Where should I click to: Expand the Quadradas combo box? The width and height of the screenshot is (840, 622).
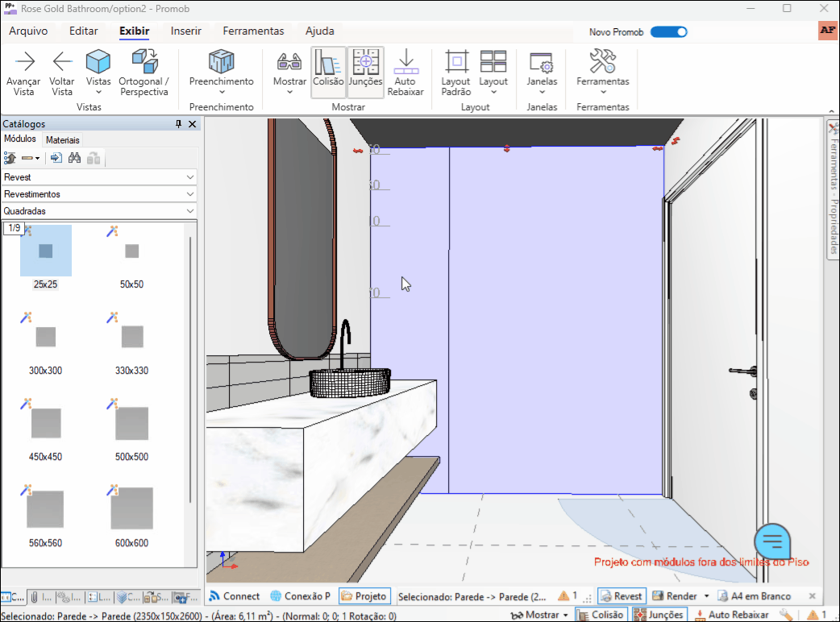(x=99, y=211)
